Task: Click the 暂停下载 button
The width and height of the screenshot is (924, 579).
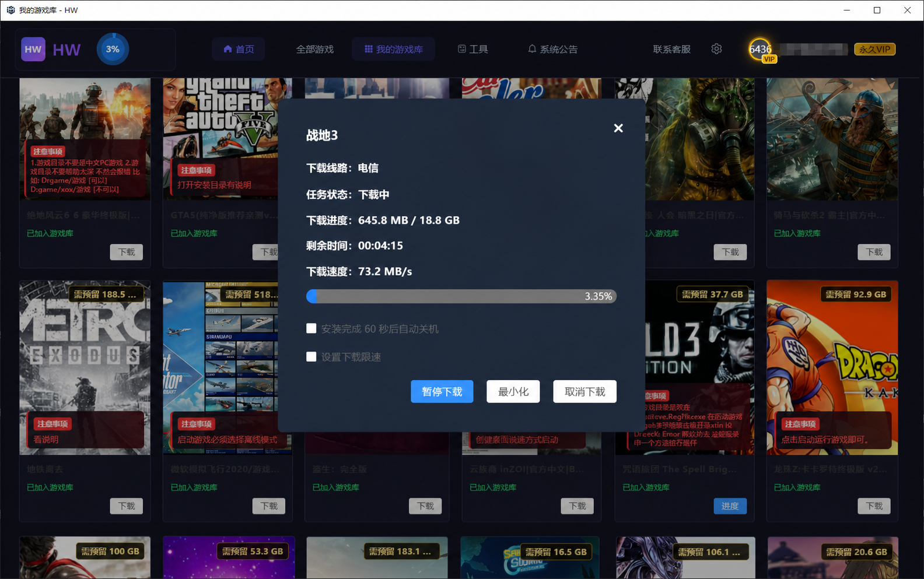Action: tap(442, 391)
